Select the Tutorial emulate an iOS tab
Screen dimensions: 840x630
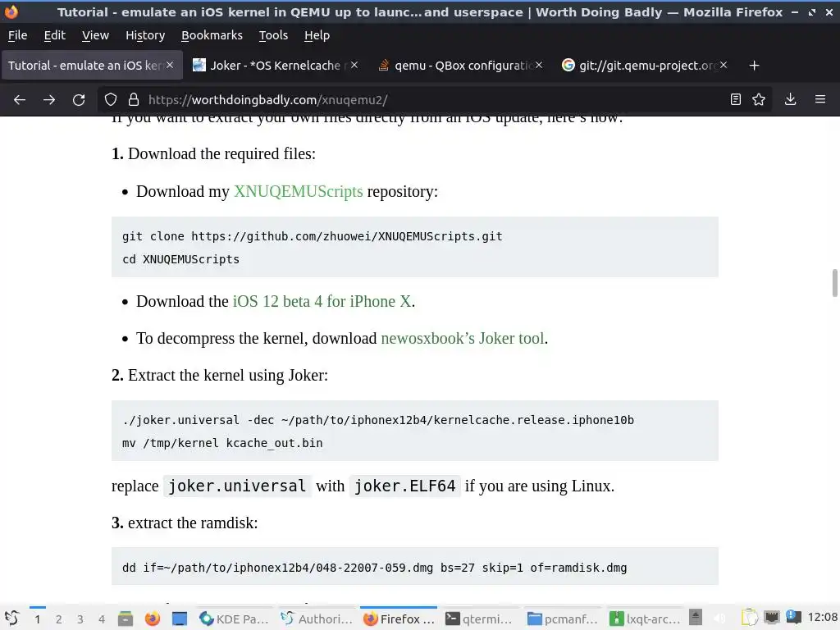91,66
